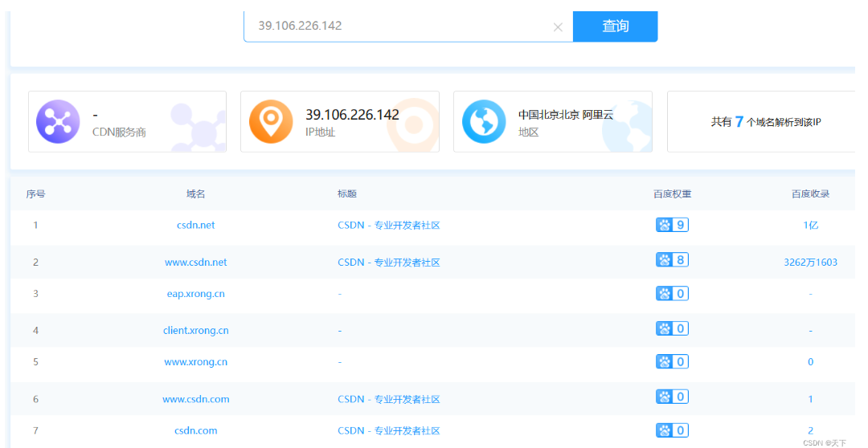Click Baidu weight badge in row 7 csdn.com
Image resolution: width=868 pixels, height=448 pixels.
pyautogui.click(x=672, y=430)
